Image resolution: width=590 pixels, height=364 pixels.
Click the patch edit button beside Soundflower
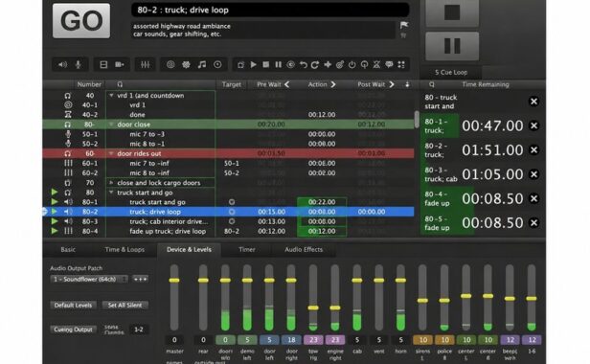[x=140, y=280]
